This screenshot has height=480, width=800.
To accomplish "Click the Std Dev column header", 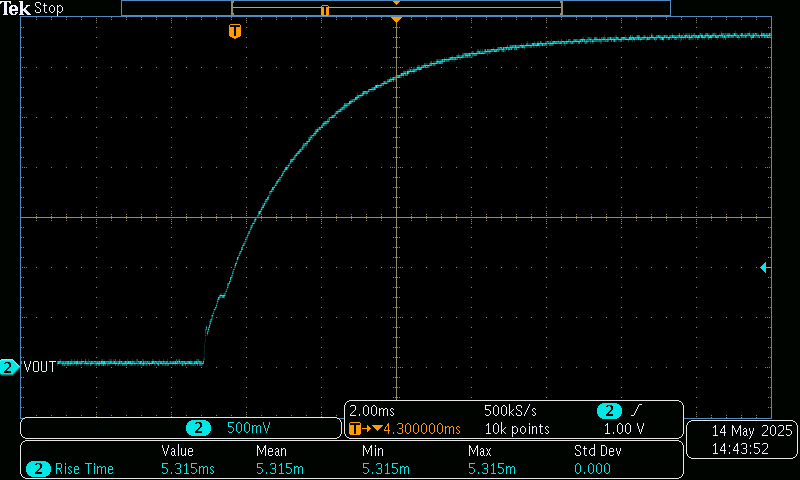I will 597,451.
